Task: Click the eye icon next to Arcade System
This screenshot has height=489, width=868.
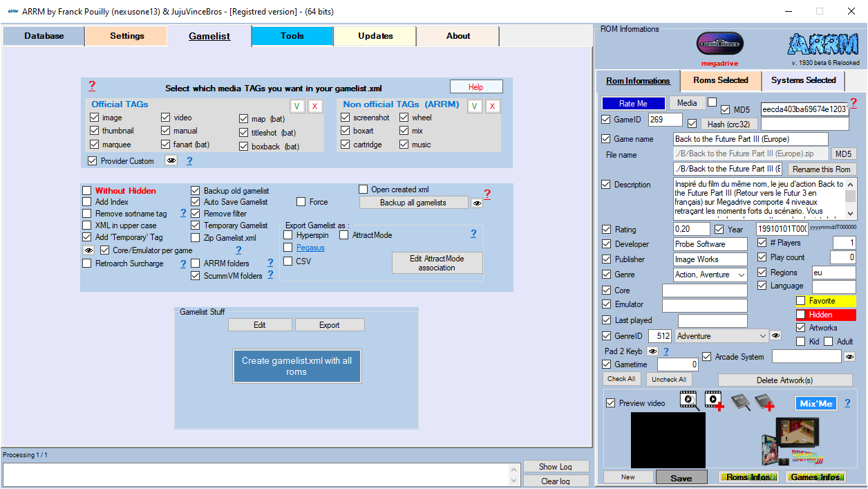Action: point(849,357)
